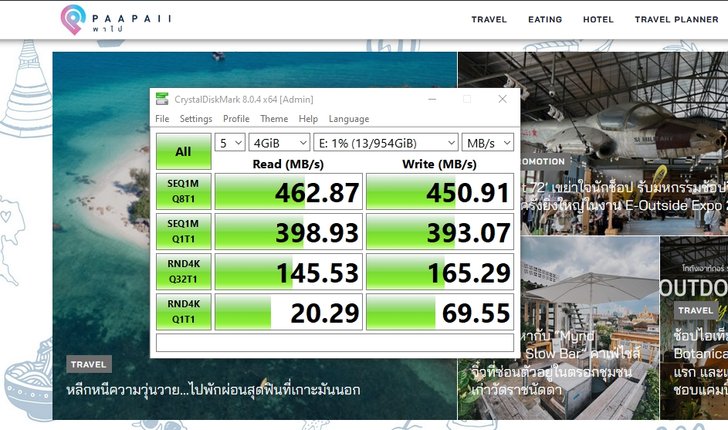Image resolution: width=728 pixels, height=430 pixels.
Task: Open the EATING section in site navigation
Action: [x=545, y=20]
